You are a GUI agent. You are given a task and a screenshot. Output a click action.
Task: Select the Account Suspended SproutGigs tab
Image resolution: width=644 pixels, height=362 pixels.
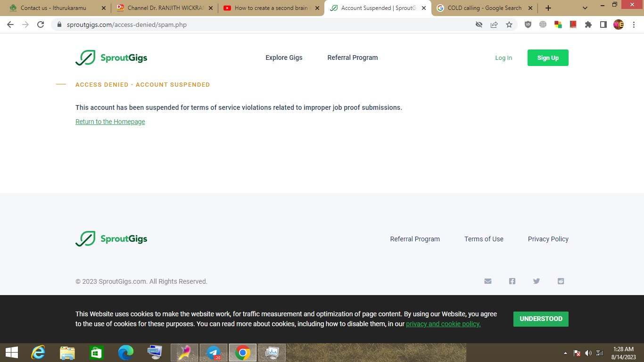click(378, 8)
